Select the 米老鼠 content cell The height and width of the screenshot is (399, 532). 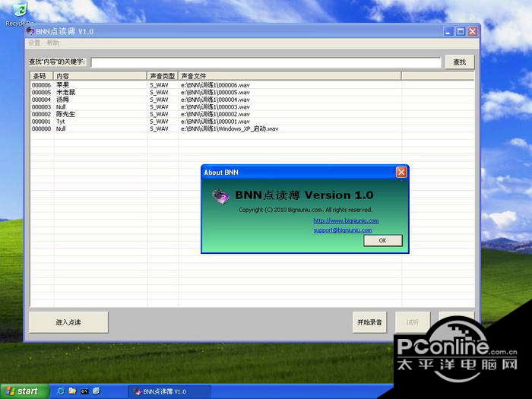click(66, 92)
